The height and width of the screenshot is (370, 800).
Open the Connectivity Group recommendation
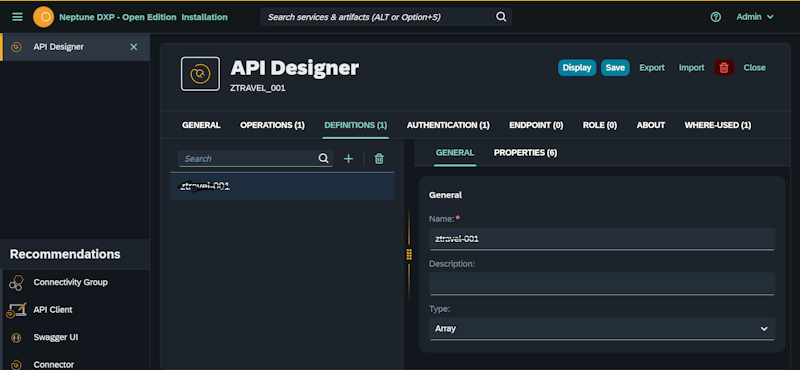point(70,282)
